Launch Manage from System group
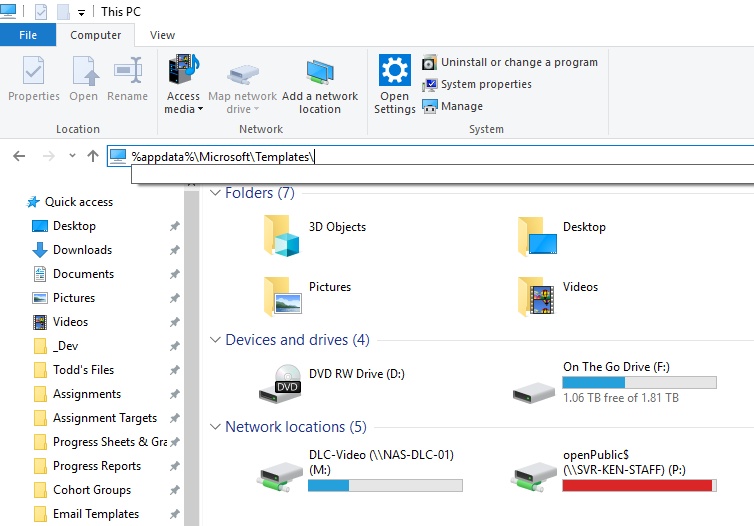Screen dimensions: 754x526 pyautogui.click(x=452, y=106)
